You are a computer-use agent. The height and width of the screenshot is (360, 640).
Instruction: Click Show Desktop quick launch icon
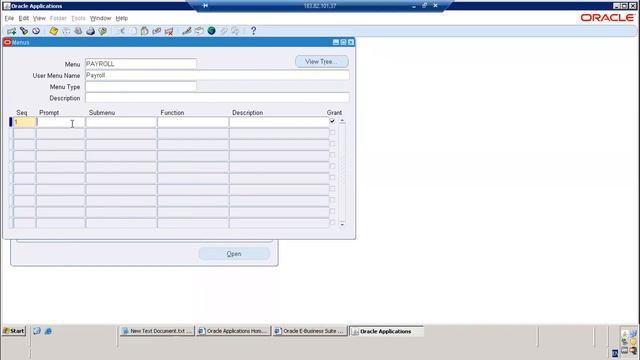coord(37,331)
